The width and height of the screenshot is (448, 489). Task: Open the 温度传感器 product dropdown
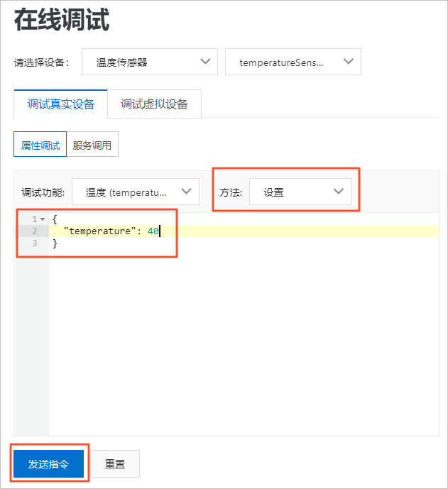point(150,62)
